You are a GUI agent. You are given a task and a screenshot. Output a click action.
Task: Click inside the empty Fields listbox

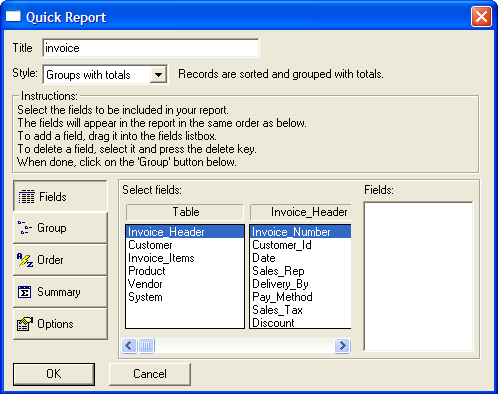(x=418, y=276)
